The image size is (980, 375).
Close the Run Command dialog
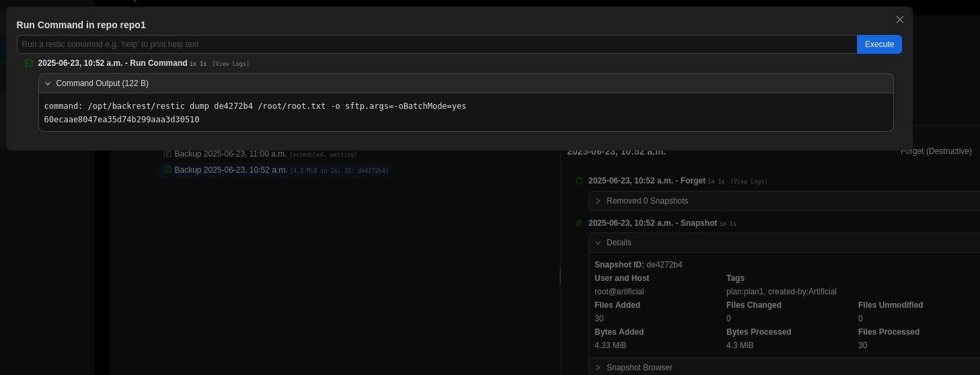click(899, 20)
